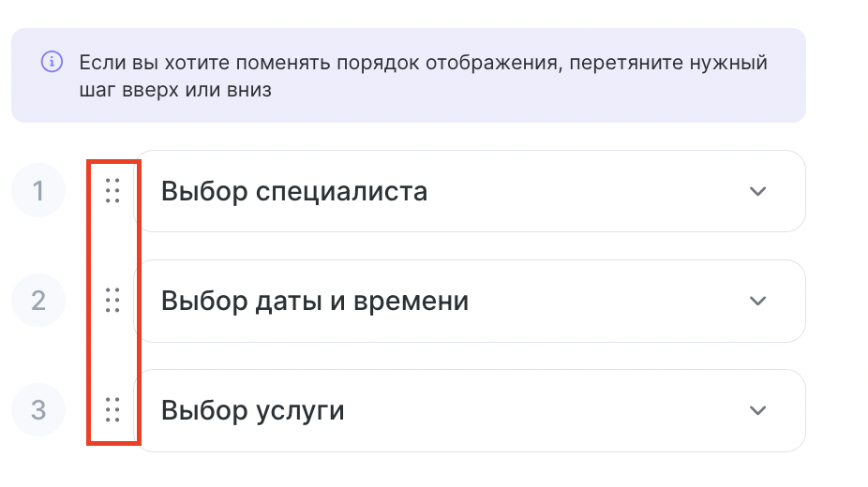Viewport: 868px width, 487px height.
Task: Click the step number 2 badge
Action: (38, 300)
